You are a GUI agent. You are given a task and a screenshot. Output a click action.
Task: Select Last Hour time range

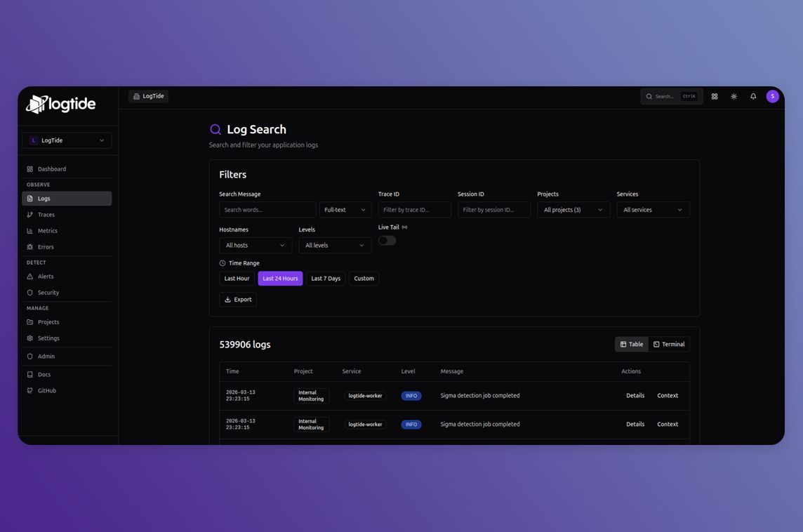coord(237,279)
